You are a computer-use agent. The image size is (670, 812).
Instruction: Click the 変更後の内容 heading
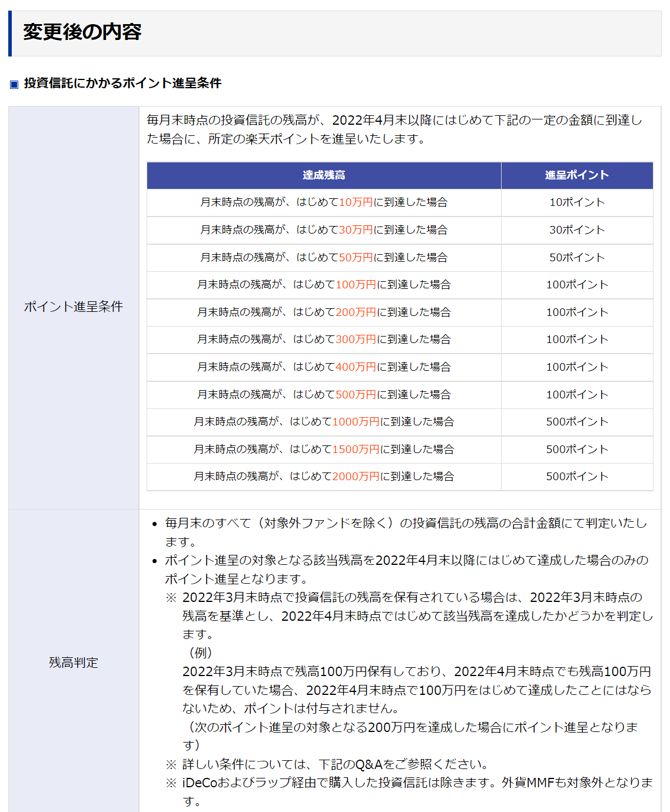(82, 32)
